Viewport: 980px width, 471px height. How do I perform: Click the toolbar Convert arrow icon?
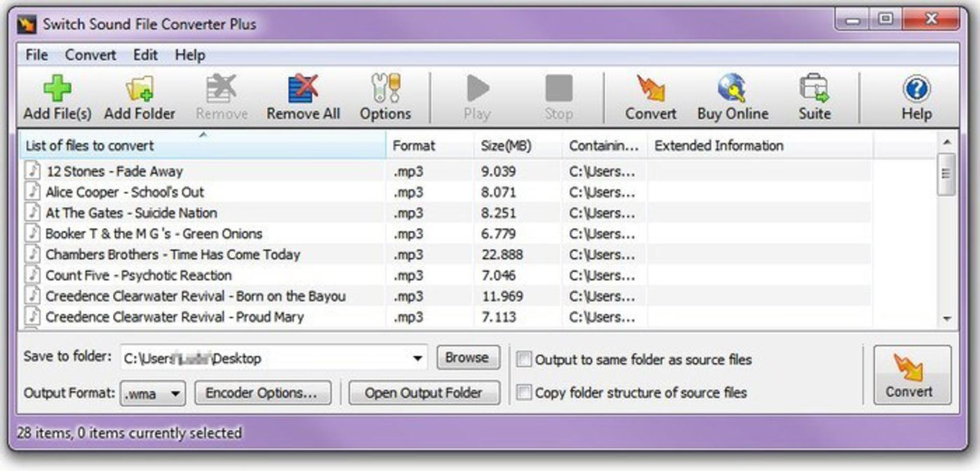coord(651,88)
